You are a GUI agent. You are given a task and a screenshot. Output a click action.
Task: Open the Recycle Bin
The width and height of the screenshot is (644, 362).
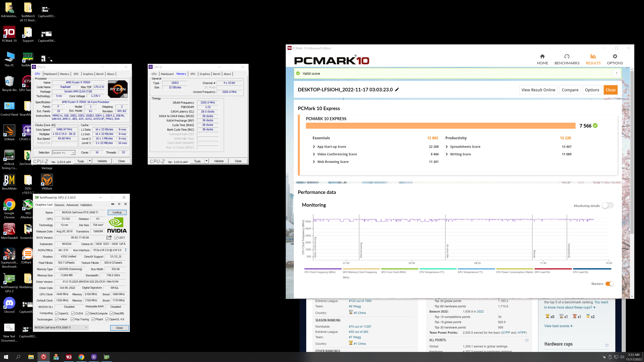[x=9, y=84]
